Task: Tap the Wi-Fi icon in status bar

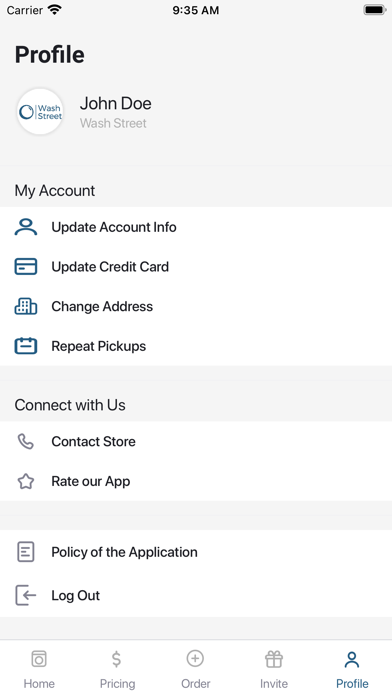Action: coord(55,10)
